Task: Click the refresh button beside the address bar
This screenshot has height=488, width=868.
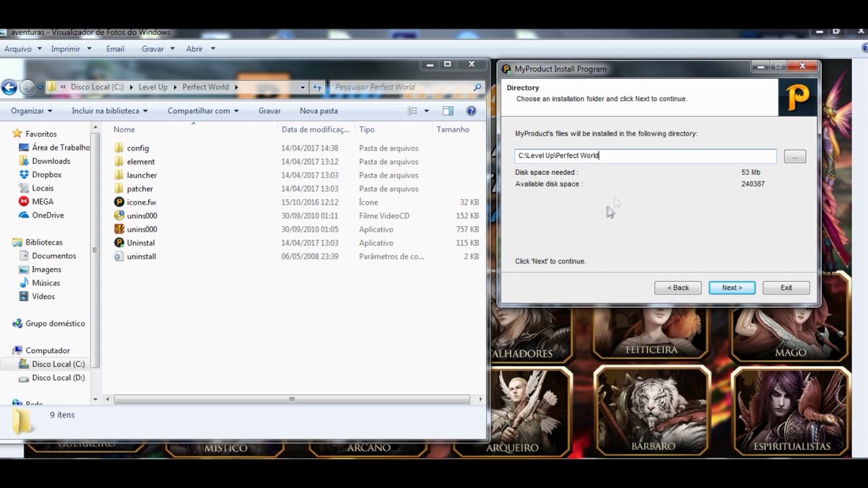Action: [x=317, y=87]
